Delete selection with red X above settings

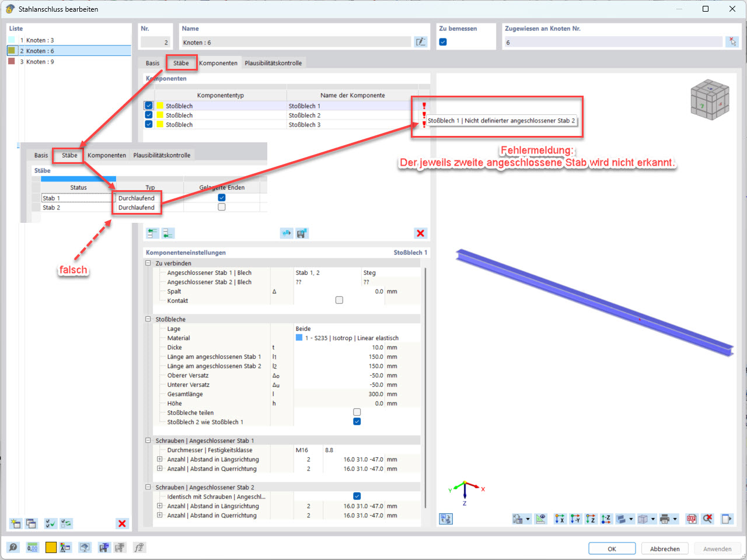click(420, 233)
